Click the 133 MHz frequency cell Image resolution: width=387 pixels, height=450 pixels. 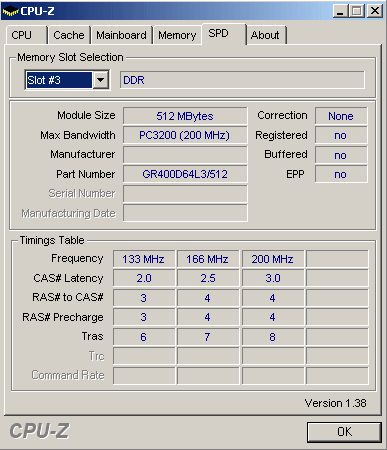pyautogui.click(x=144, y=259)
